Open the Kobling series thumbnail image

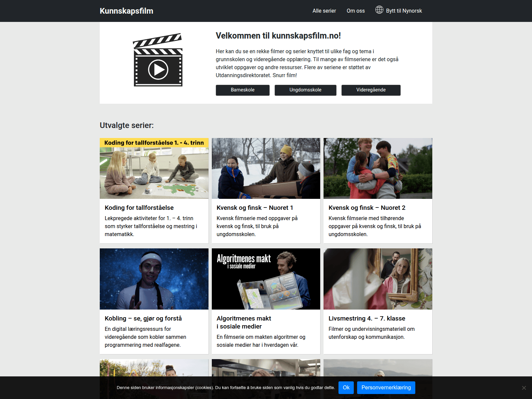pos(154,279)
